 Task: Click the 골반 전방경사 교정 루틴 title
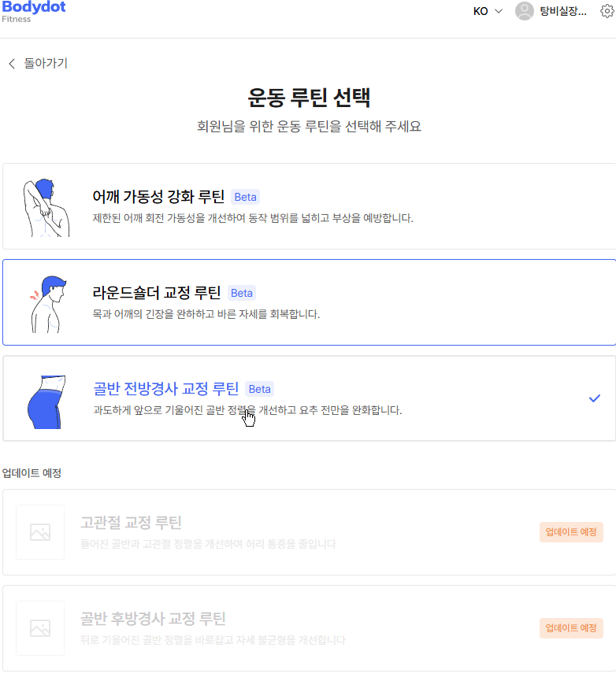[x=165, y=389]
